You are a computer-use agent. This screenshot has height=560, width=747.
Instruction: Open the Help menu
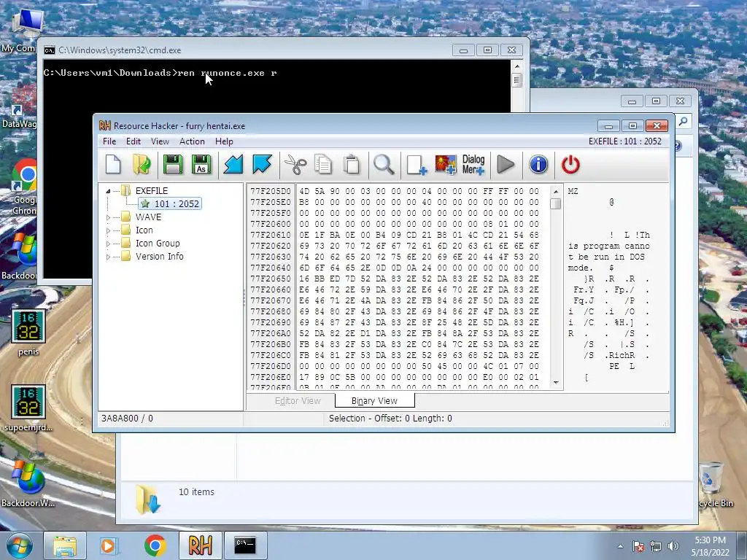pos(224,141)
